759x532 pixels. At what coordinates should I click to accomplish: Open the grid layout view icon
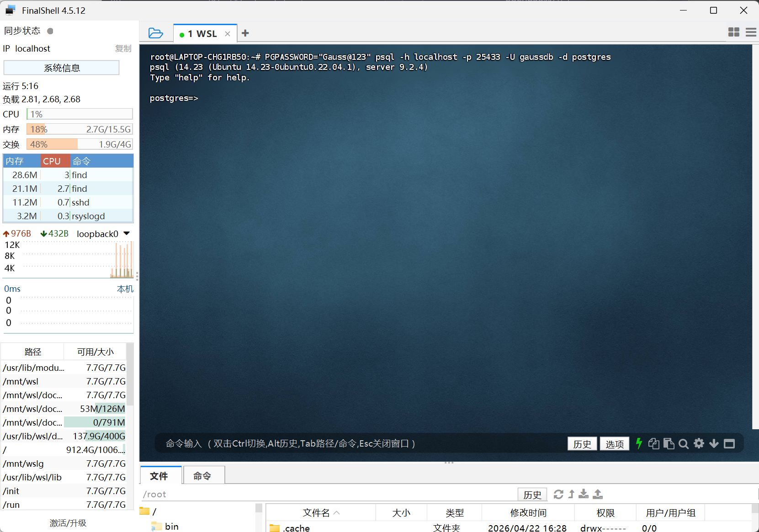point(734,32)
